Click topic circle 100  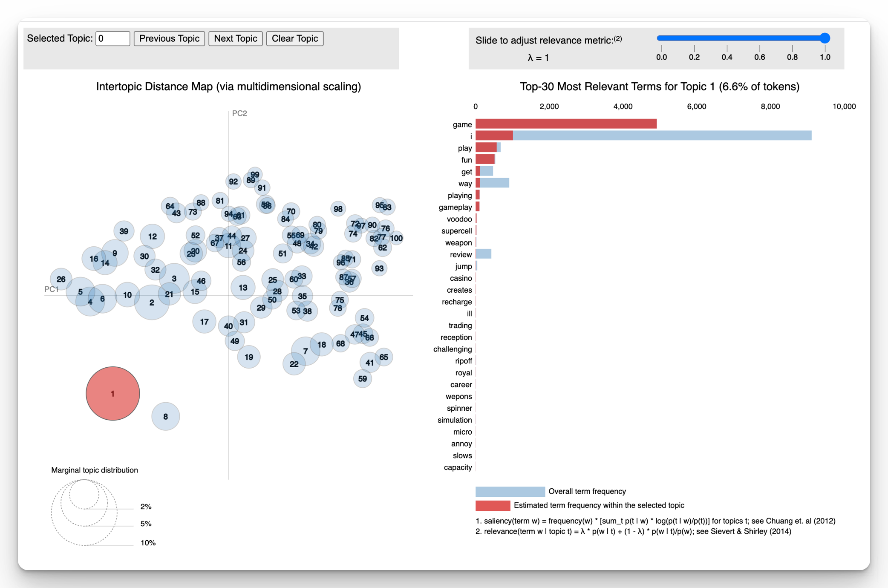(x=397, y=238)
